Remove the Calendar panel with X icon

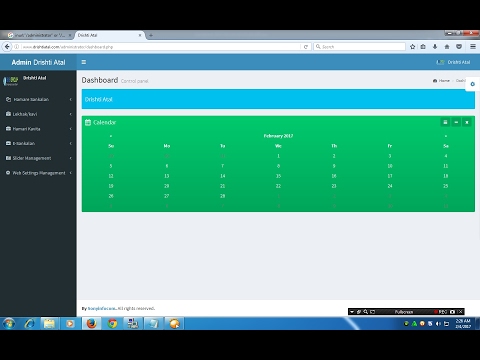(467, 122)
